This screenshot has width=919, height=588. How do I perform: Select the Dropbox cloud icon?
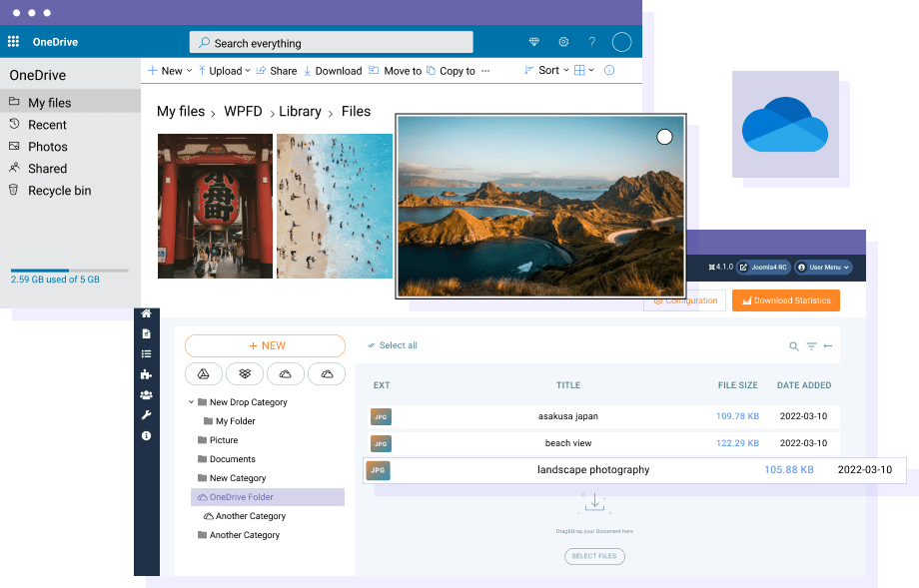247,373
